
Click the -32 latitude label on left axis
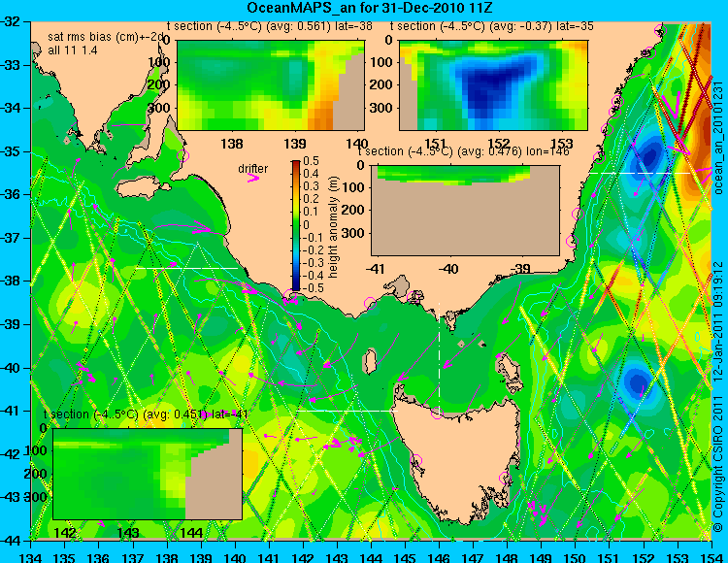(11, 21)
